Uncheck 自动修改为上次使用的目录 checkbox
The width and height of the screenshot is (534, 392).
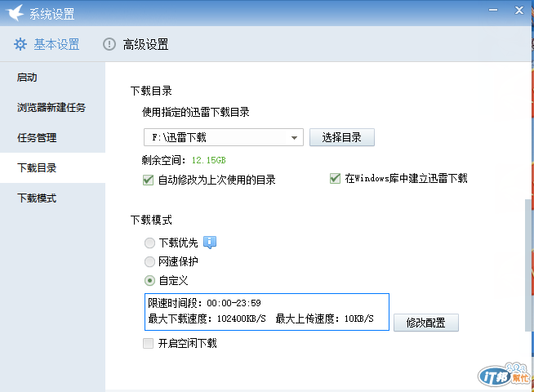pos(148,180)
